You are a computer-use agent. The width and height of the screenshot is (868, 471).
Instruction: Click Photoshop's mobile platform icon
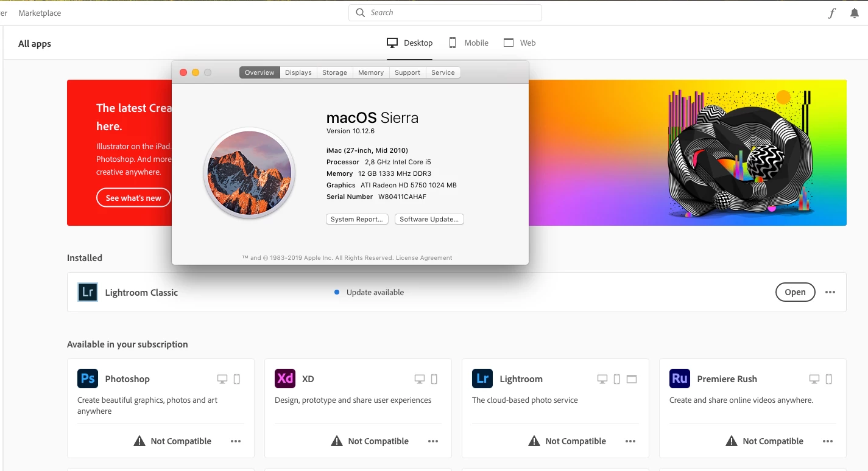click(237, 379)
